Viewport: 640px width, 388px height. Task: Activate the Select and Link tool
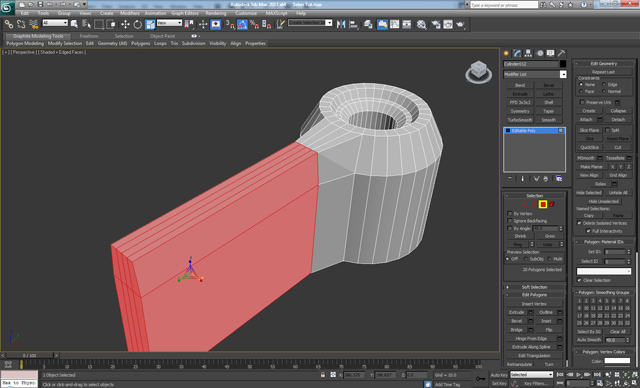pos(9,24)
